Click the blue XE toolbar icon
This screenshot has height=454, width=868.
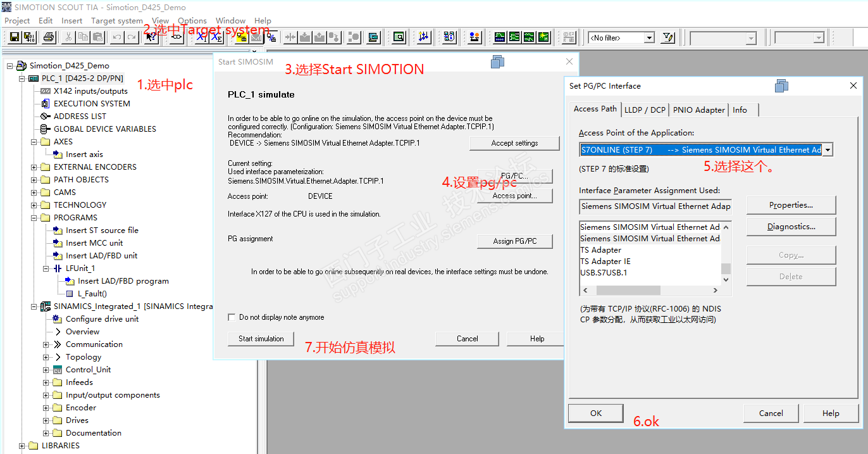coord(216,37)
